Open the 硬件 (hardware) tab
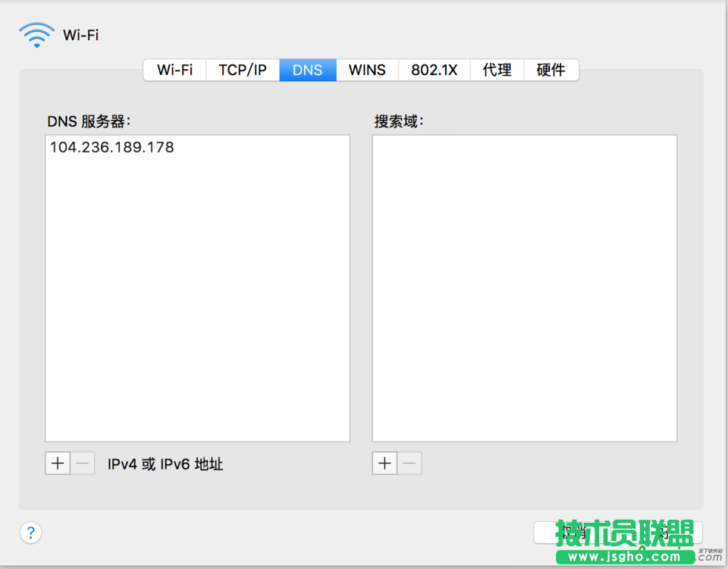 coord(551,69)
